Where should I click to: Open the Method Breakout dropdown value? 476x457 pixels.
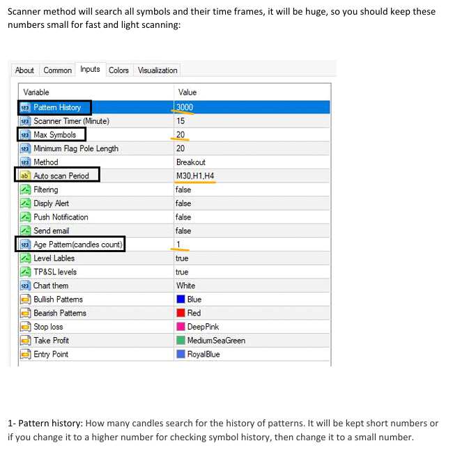click(190, 162)
